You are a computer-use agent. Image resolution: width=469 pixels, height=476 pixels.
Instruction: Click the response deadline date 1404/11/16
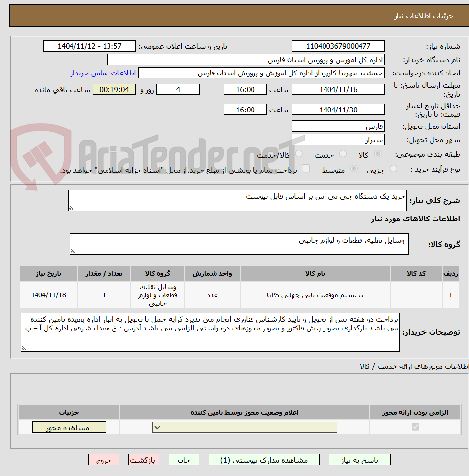coord(338,90)
